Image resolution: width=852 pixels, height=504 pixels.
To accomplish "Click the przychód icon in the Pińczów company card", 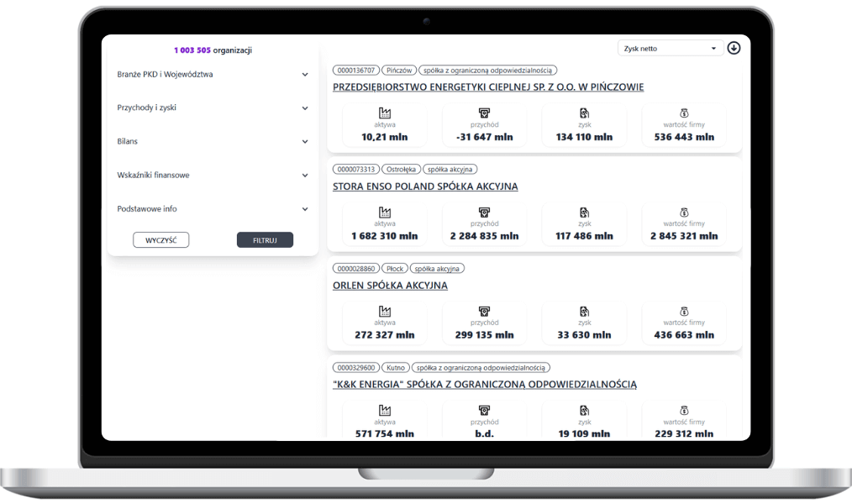I will click(484, 113).
